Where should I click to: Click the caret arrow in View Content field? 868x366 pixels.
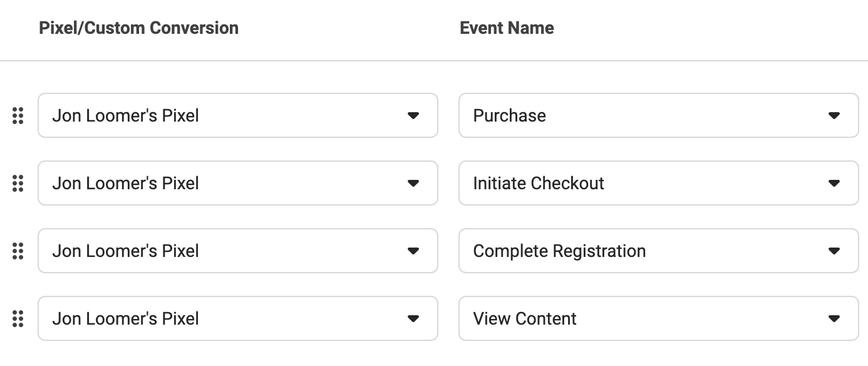coord(834,318)
